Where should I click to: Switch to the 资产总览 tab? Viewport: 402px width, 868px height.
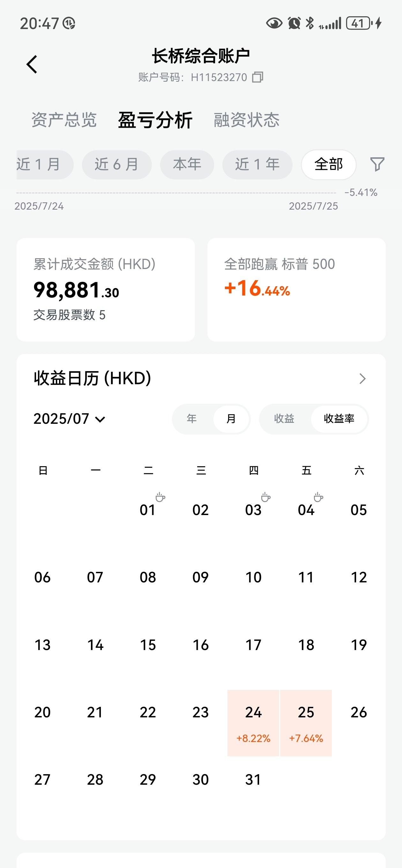(x=64, y=120)
